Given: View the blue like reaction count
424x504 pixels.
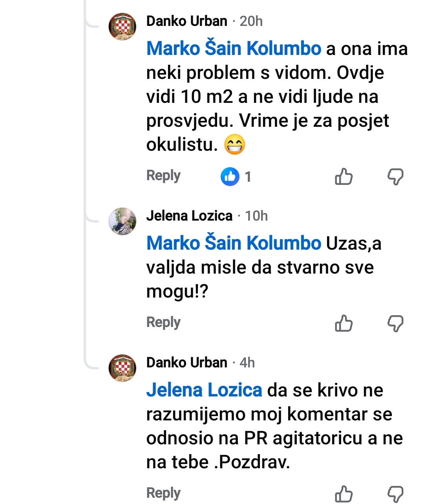Looking at the screenshot, I should [236, 177].
